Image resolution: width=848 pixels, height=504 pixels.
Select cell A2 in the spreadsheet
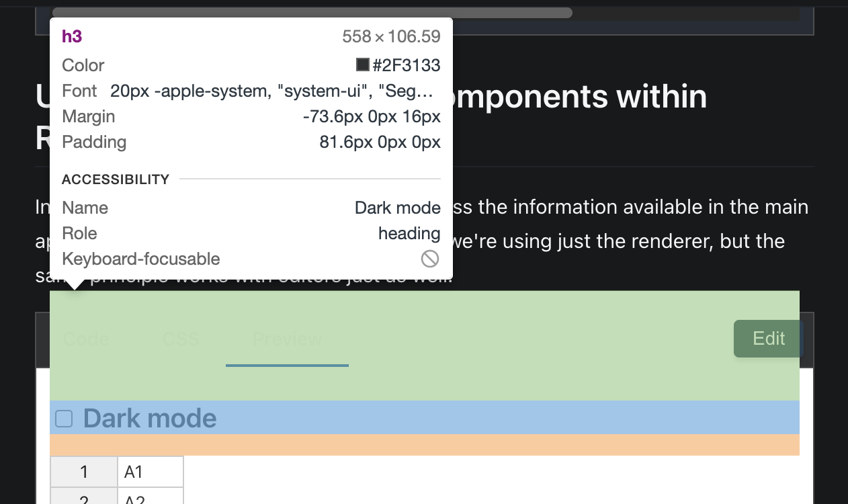[149, 500]
